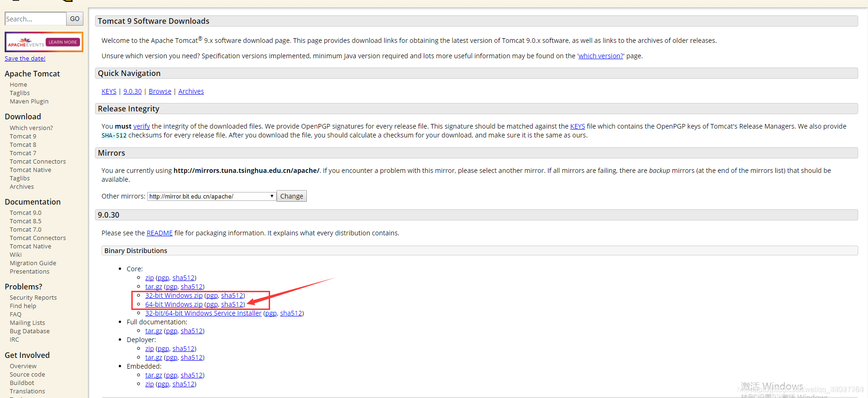This screenshot has width=868, height=398.
Task: Select Tomcat 7 in Download sidebar
Action: [x=23, y=153]
